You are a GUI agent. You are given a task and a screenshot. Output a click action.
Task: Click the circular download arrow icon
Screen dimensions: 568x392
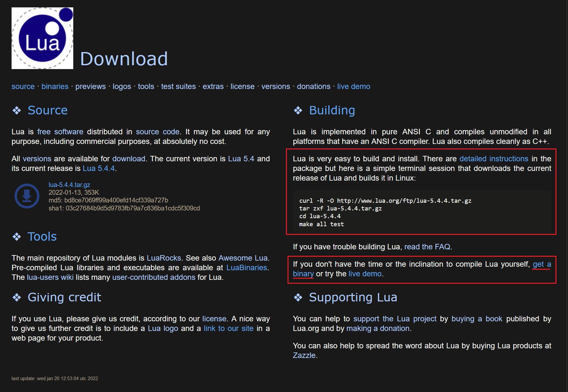click(27, 196)
